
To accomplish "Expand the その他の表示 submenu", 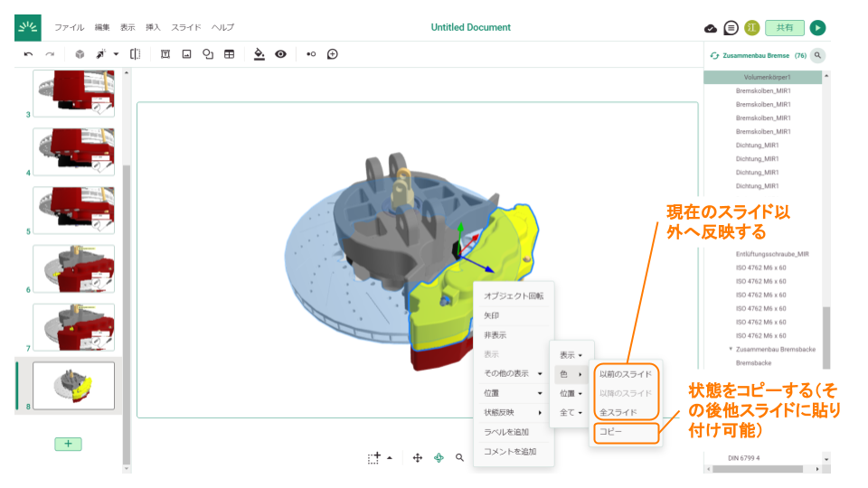I will [x=513, y=373].
